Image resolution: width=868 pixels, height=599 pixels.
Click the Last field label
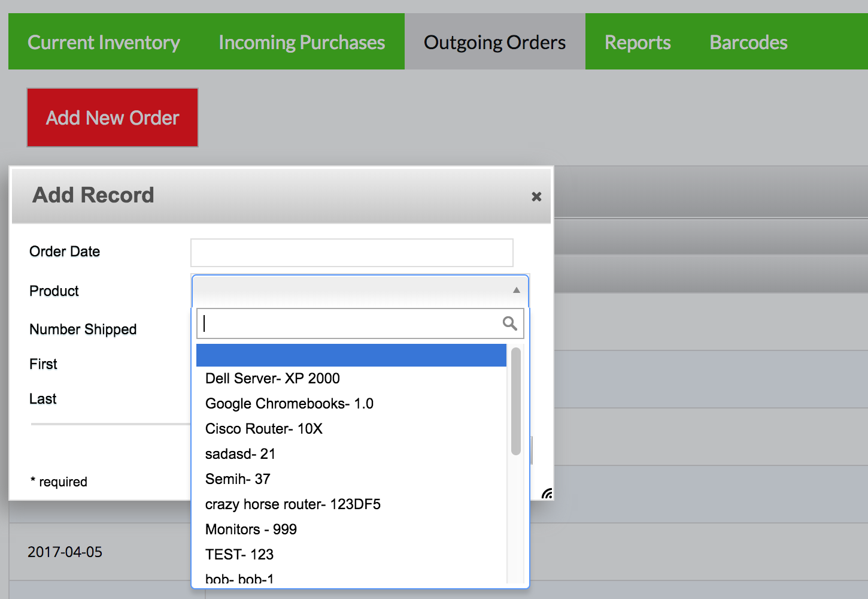coord(43,399)
